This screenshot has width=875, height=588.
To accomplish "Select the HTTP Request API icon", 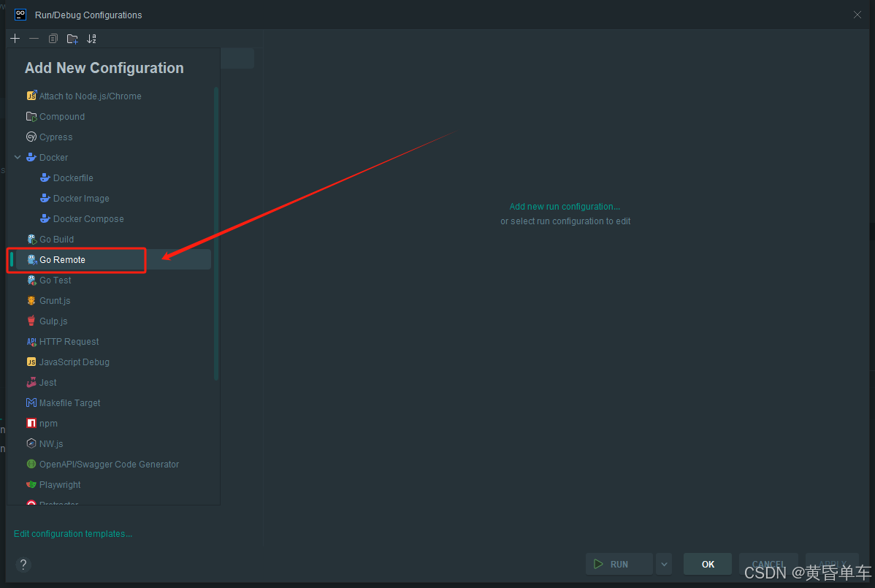I will (x=31, y=341).
